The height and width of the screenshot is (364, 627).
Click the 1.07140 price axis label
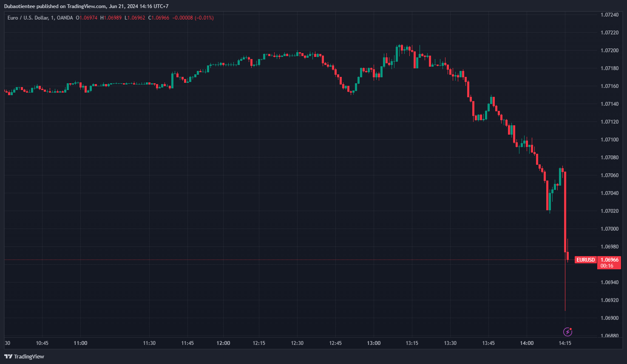click(609, 104)
